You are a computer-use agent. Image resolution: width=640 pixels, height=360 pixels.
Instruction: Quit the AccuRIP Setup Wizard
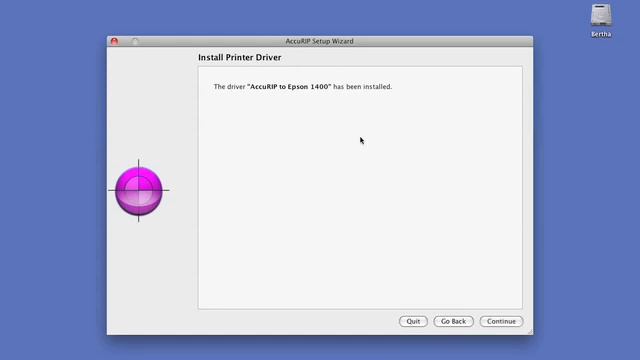413,321
